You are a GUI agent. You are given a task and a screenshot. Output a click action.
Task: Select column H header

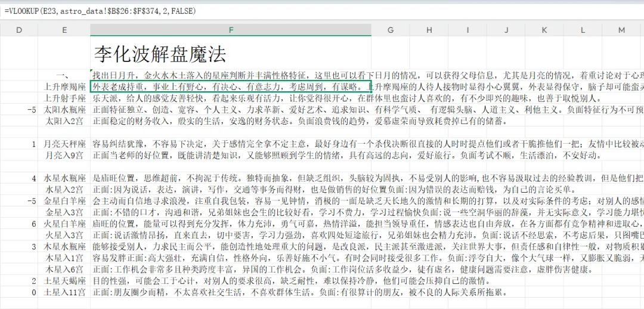click(429, 30)
